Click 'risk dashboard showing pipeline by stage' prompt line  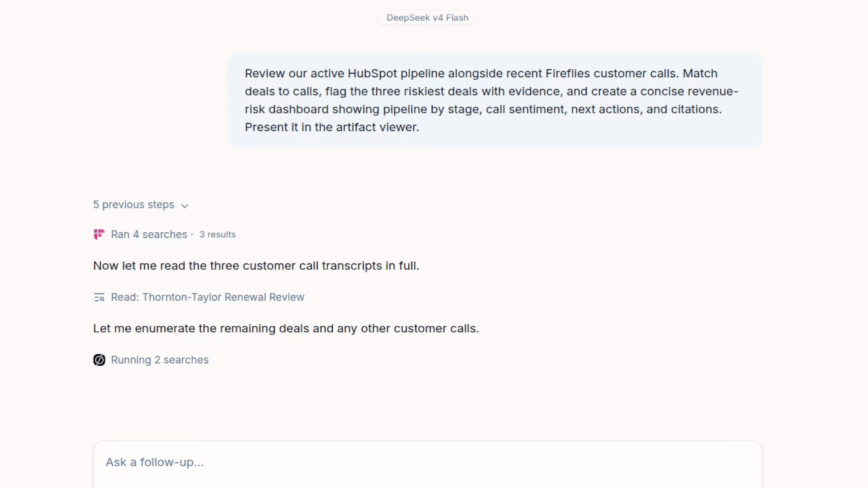point(483,109)
